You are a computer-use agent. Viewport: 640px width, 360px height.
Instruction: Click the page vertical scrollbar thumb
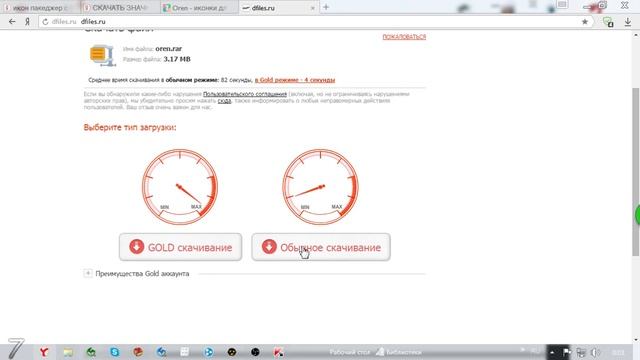636,171
